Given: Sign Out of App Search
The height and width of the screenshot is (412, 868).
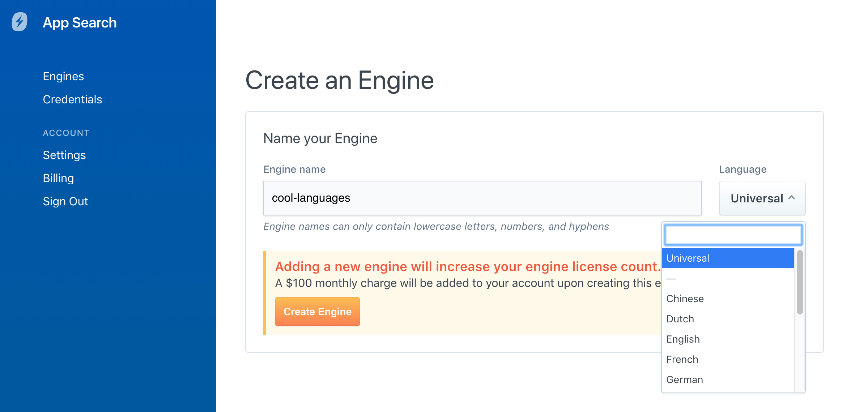Looking at the screenshot, I should coord(65,201).
